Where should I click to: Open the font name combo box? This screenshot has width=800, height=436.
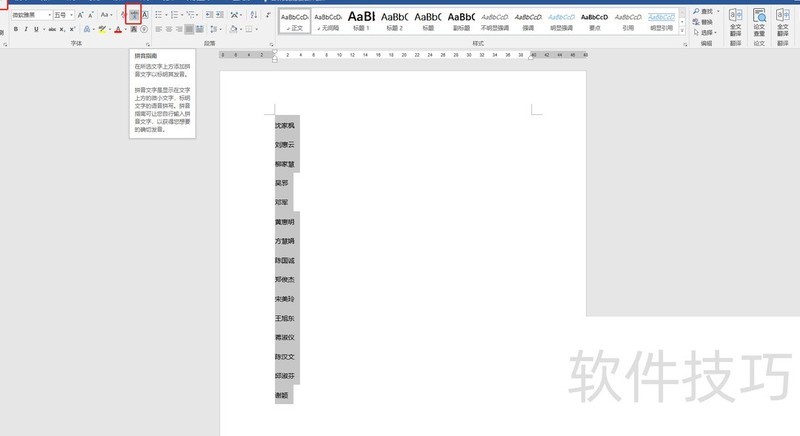[x=32, y=15]
